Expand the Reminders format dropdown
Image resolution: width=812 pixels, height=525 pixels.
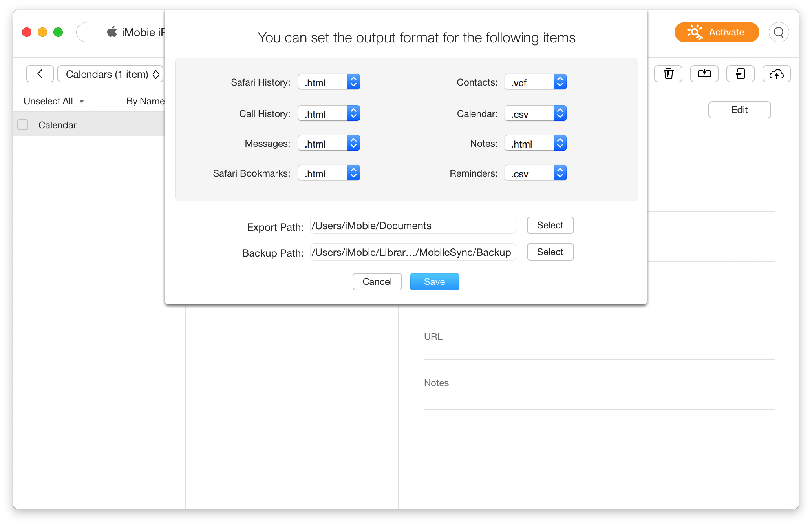click(536, 173)
